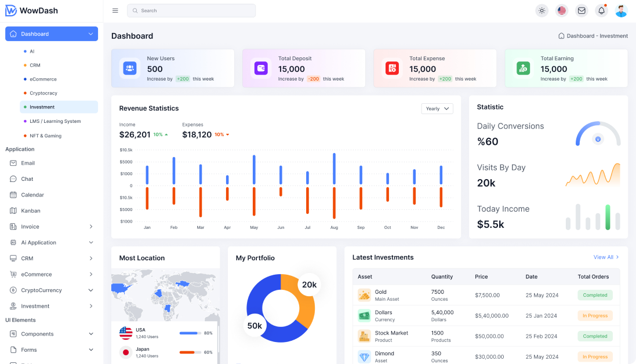Click the New Users card icon
This screenshot has width=636, height=364.
[130, 68]
